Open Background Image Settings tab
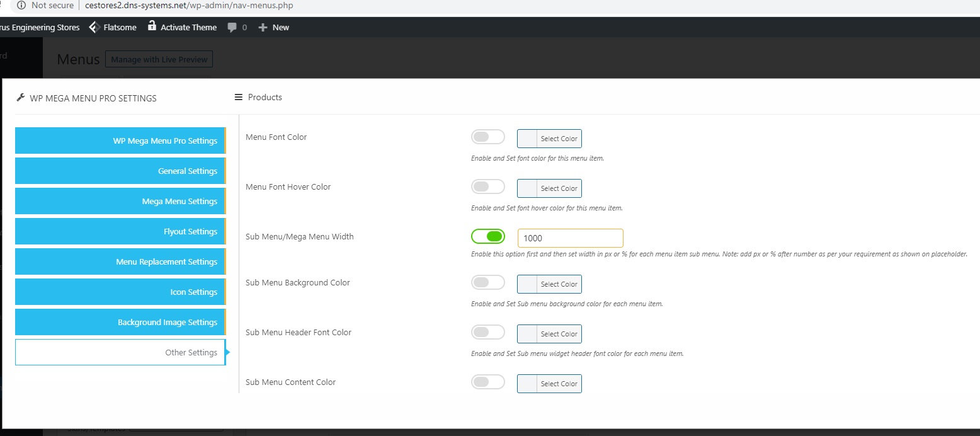980x436 pixels. click(120, 322)
